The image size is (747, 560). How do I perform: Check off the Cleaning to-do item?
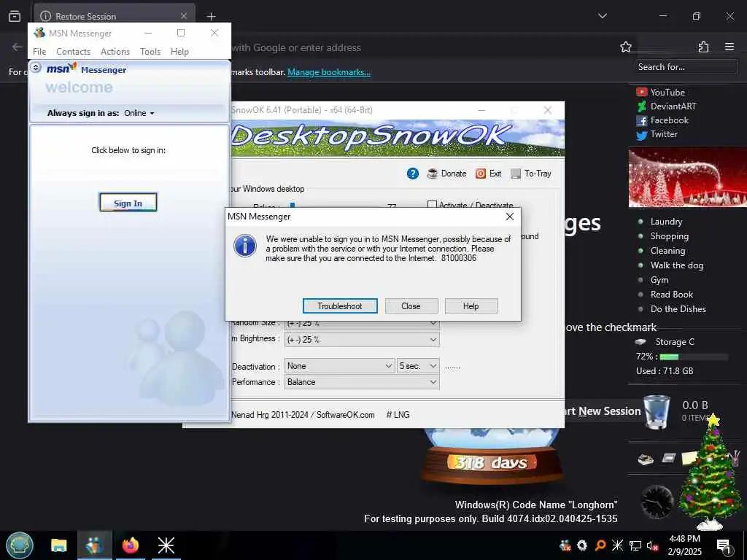(x=640, y=251)
